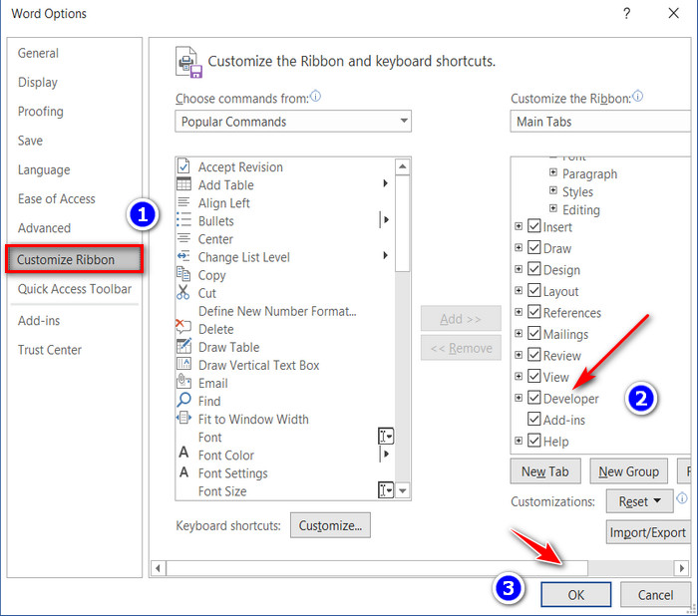Click the Change List Level icon

pos(183,256)
